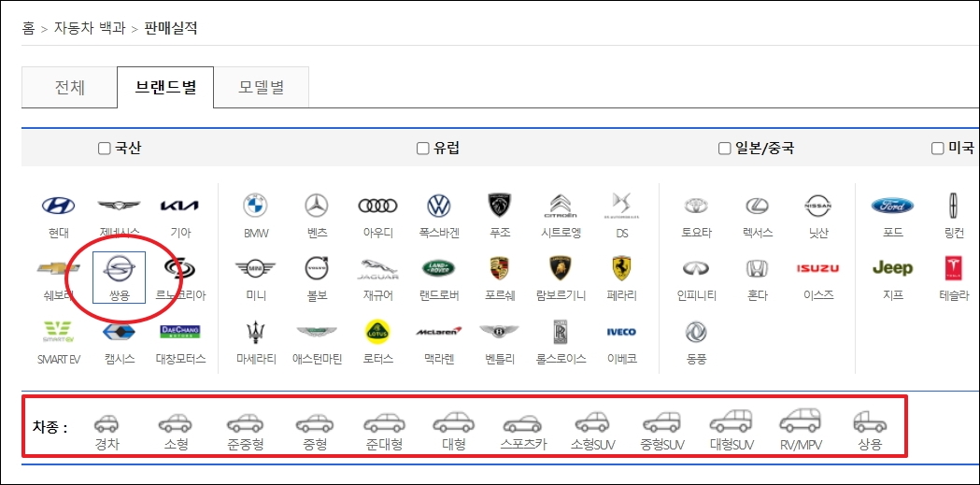The width and height of the screenshot is (980, 485).
Task: Select the BMW brand logo
Action: pyautogui.click(x=255, y=205)
